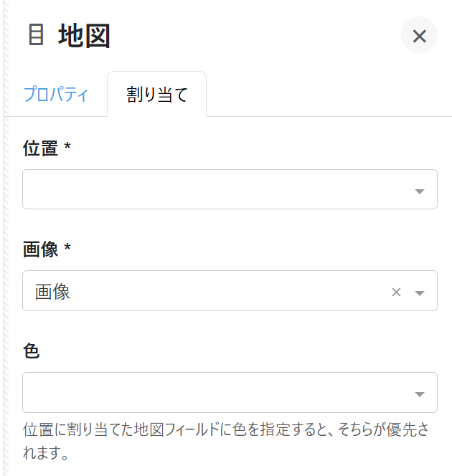Screen dimensions: 452x476
Task: Open the 位置 combo box input field
Action: pos(215,190)
